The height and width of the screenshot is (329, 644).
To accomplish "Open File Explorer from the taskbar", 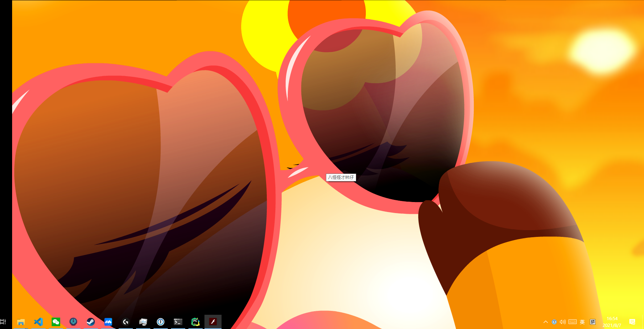I will 21,322.
